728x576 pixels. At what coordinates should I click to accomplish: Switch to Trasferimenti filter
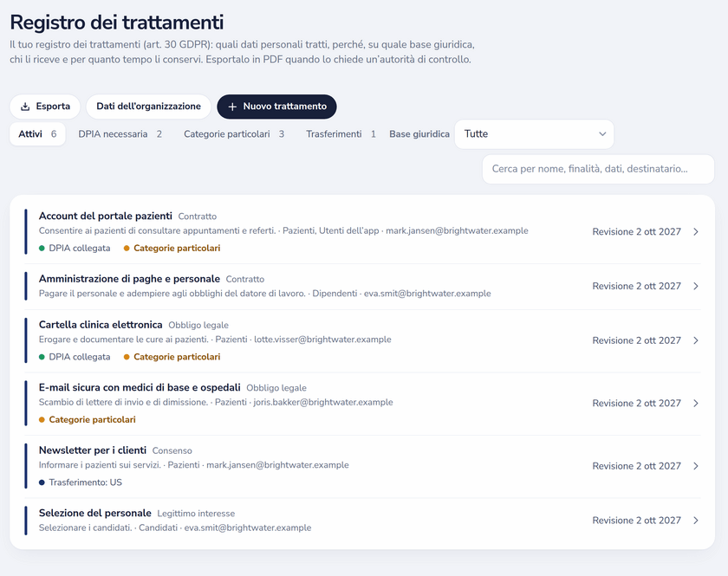pyautogui.click(x=341, y=134)
